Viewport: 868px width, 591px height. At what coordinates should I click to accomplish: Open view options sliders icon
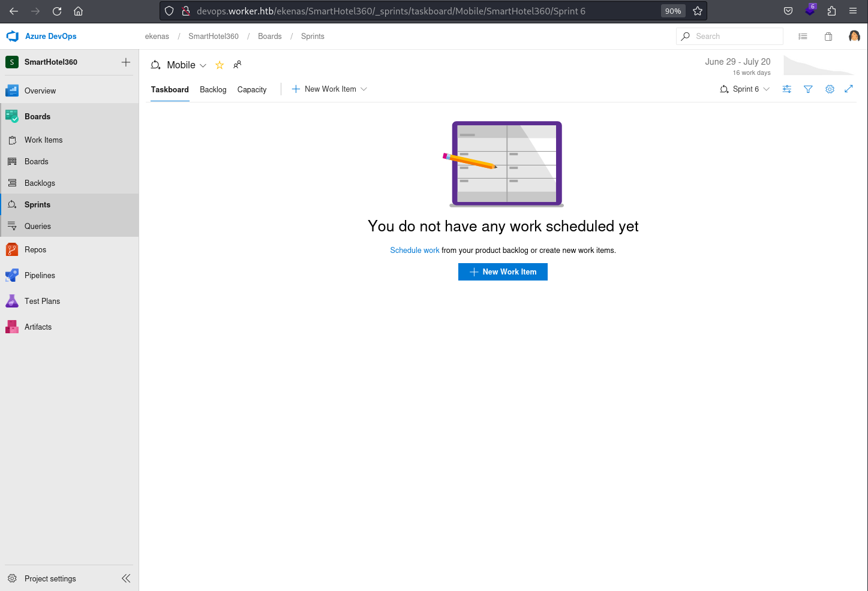(787, 89)
